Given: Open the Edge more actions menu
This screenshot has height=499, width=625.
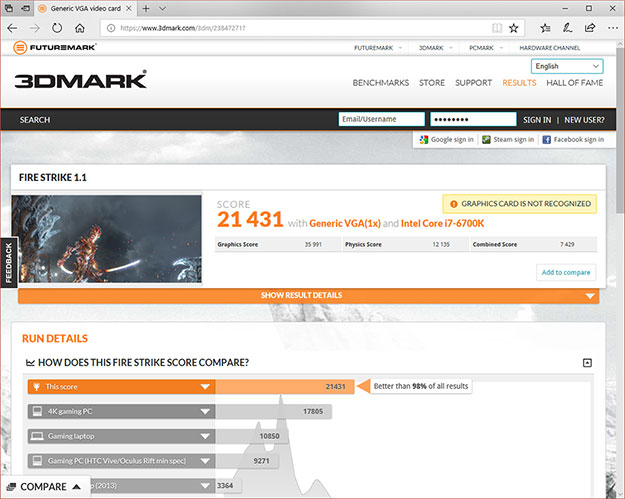Looking at the screenshot, I should 613,28.
